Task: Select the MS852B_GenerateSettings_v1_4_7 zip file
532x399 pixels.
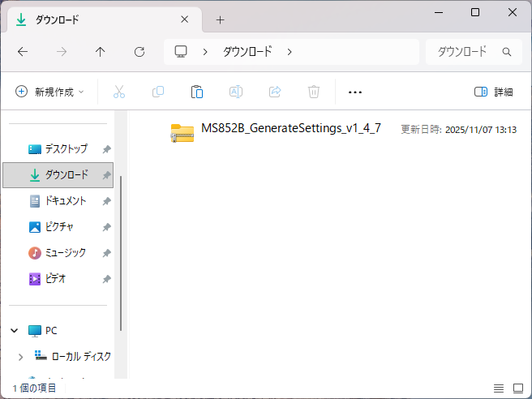Action: pos(290,130)
